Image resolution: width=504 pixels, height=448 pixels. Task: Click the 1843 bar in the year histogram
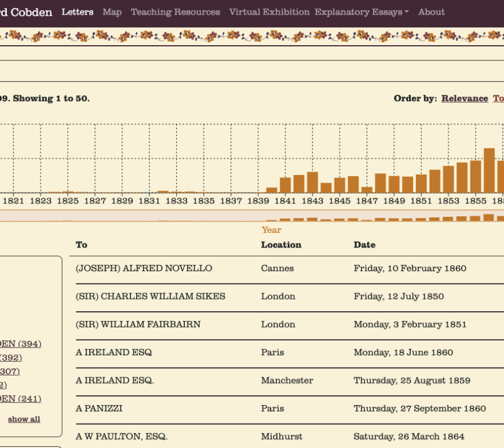pyautogui.click(x=312, y=183)
